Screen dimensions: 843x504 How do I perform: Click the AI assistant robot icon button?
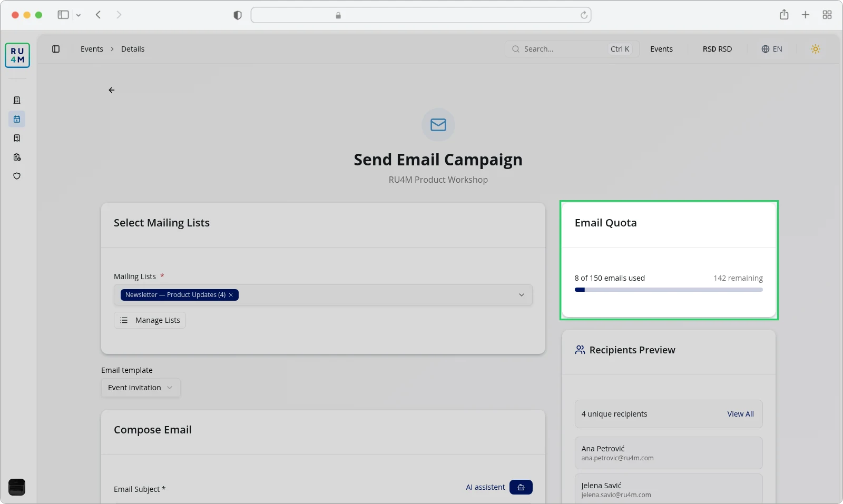pyautogui.click(x=521, y=487)
